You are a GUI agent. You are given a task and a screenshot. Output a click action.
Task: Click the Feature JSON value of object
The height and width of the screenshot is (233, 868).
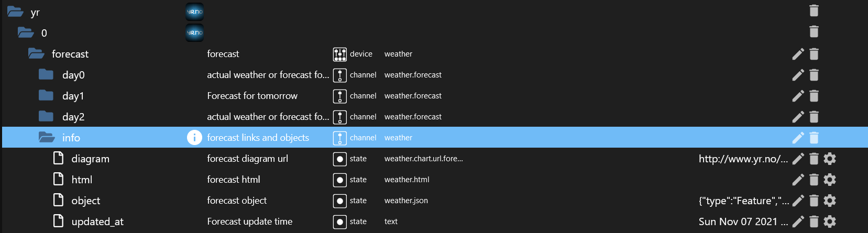[744, 201]
